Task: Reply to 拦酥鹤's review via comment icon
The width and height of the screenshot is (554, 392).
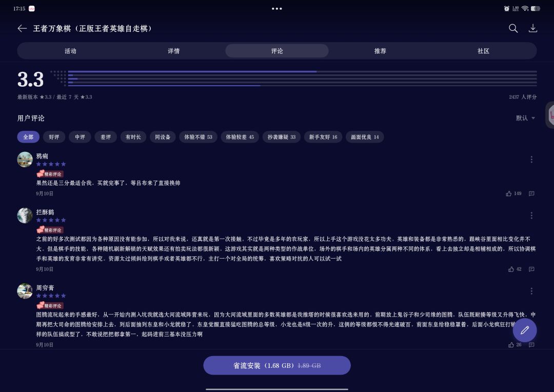Action: point(531,269)
